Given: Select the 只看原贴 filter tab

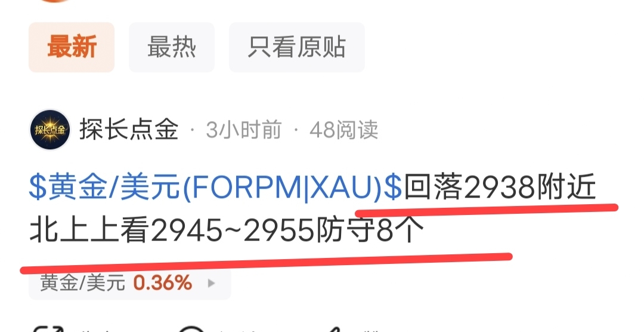Looking at the screenshot, I should pos(296,47).
